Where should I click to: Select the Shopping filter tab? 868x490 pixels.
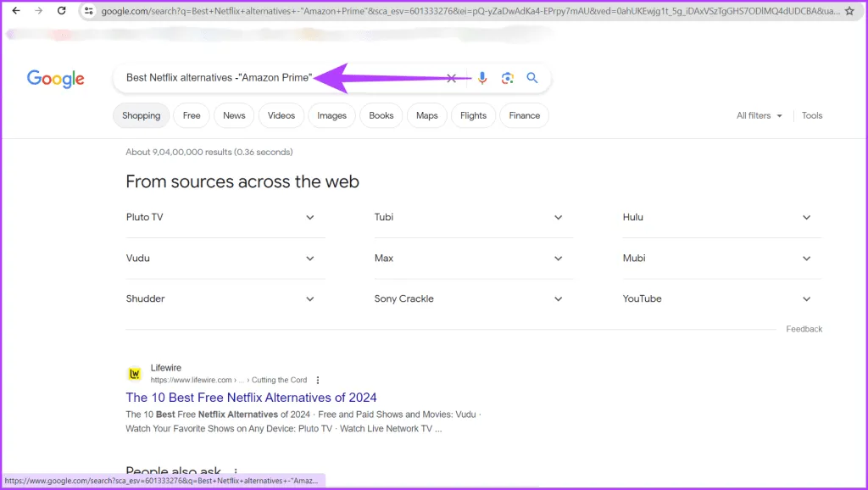coord(141,116)
